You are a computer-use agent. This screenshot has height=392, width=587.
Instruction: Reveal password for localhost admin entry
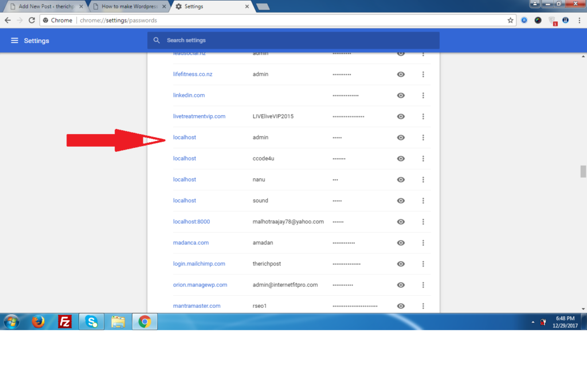401,138
